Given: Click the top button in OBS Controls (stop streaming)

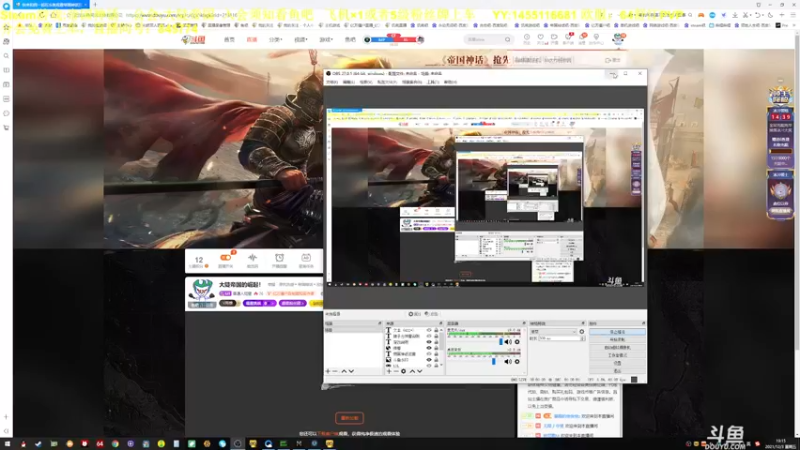Looking at the screenshot, I should (x=617, y=332).
